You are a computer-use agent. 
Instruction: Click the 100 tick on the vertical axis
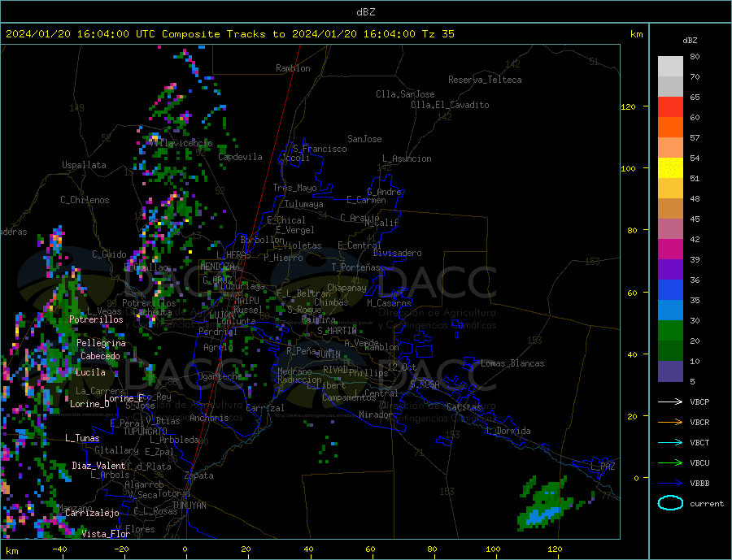coord(628,168)
